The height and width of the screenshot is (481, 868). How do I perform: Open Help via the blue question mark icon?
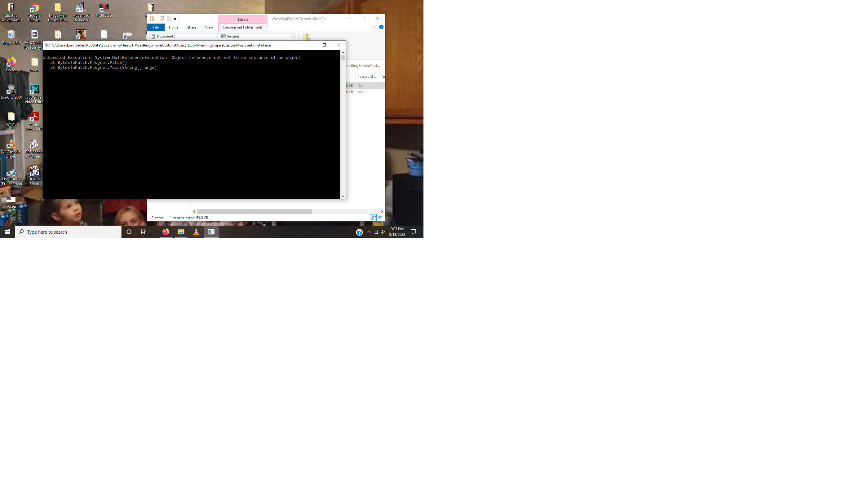click(x=381, y=27)
